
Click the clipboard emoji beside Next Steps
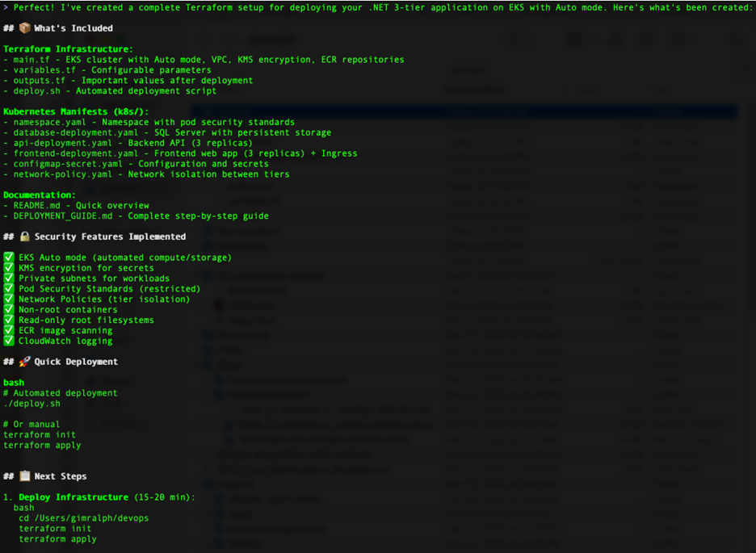pos(24,476)
